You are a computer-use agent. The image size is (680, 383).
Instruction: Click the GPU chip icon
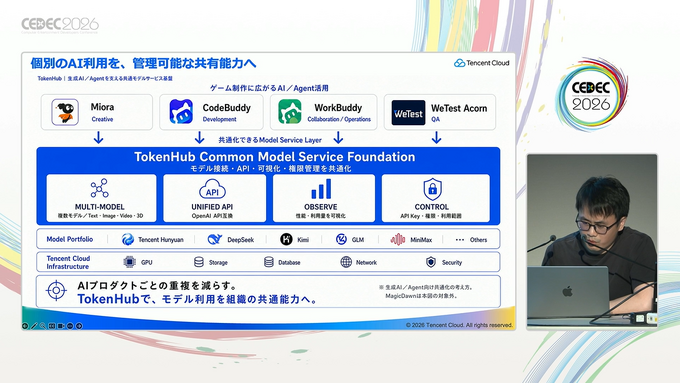129,262
